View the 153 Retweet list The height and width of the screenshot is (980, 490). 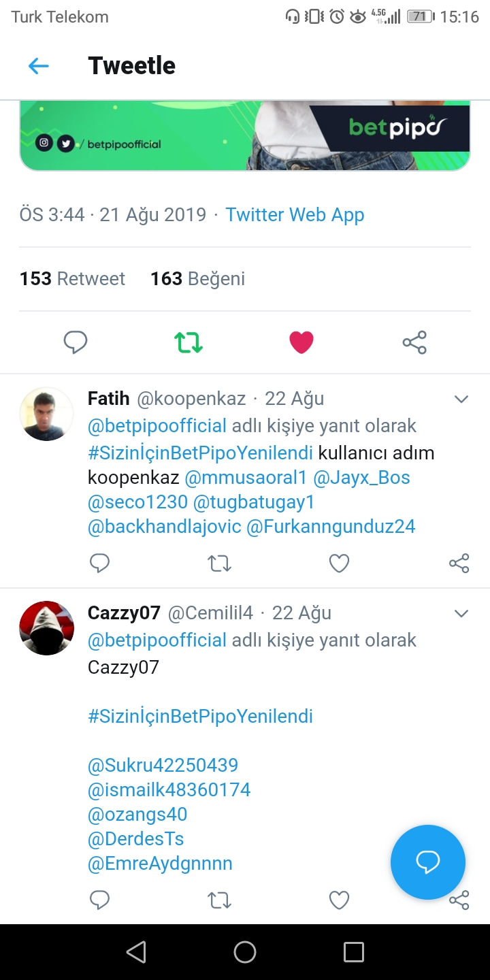pyautogui.click(x=72, y=279)
